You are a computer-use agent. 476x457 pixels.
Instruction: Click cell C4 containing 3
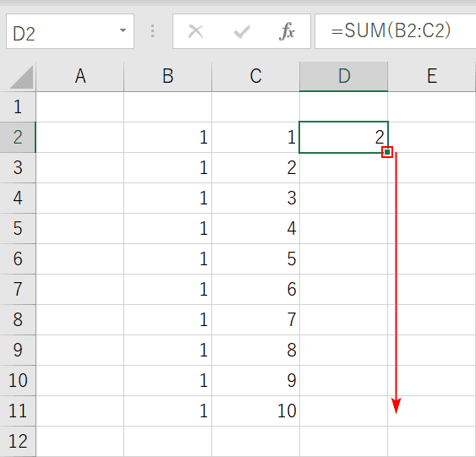click(x=255, y=198)
